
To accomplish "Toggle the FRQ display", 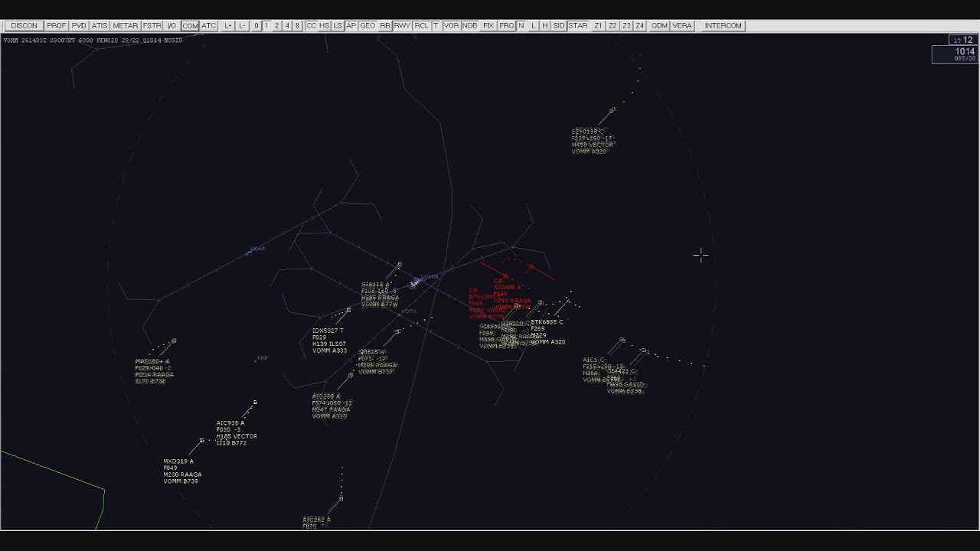I will pos(506,26).
